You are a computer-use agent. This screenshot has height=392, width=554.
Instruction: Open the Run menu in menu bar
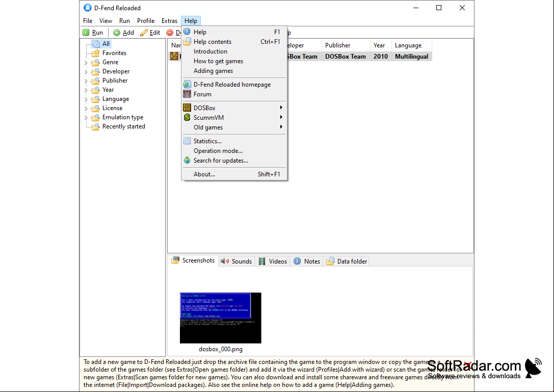124,21
